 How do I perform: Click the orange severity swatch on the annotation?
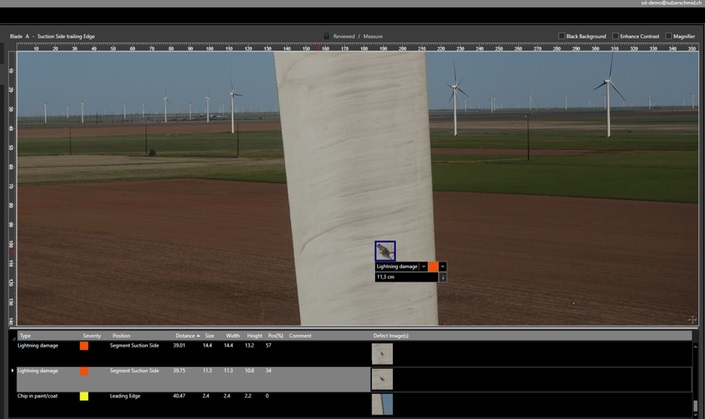click(x=433, y=266)
